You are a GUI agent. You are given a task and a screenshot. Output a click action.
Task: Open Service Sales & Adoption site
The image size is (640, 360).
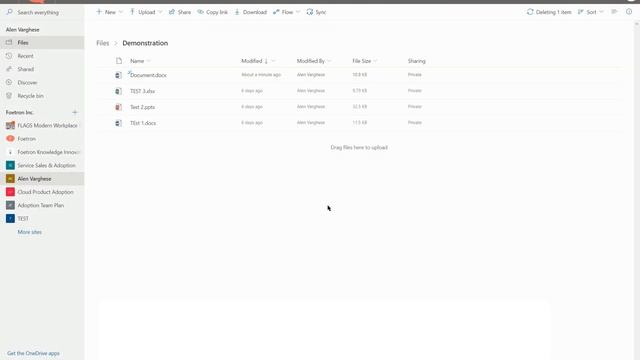(x=42, y=165)
